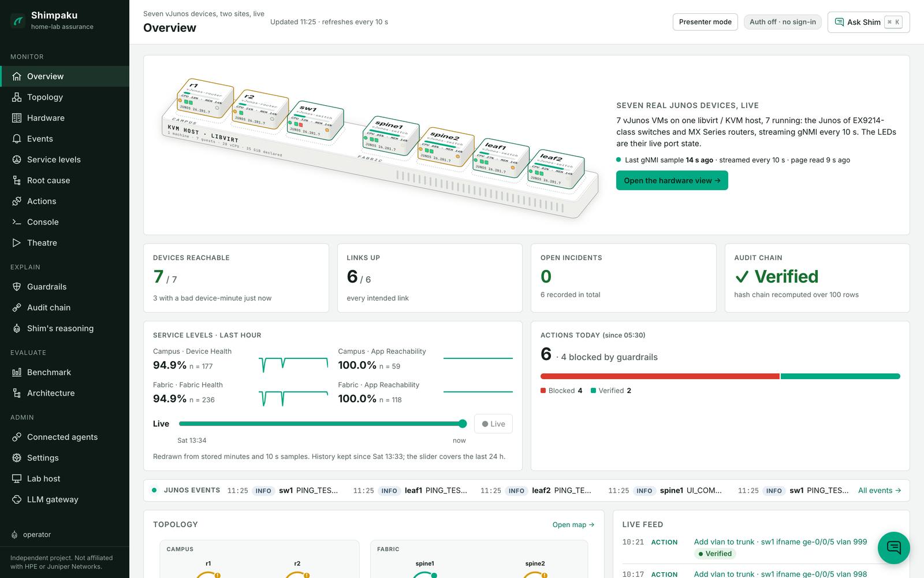Screen dimensions: 924x578
Task: Select the spine1 device box in diagram
Action: [391, 136]
